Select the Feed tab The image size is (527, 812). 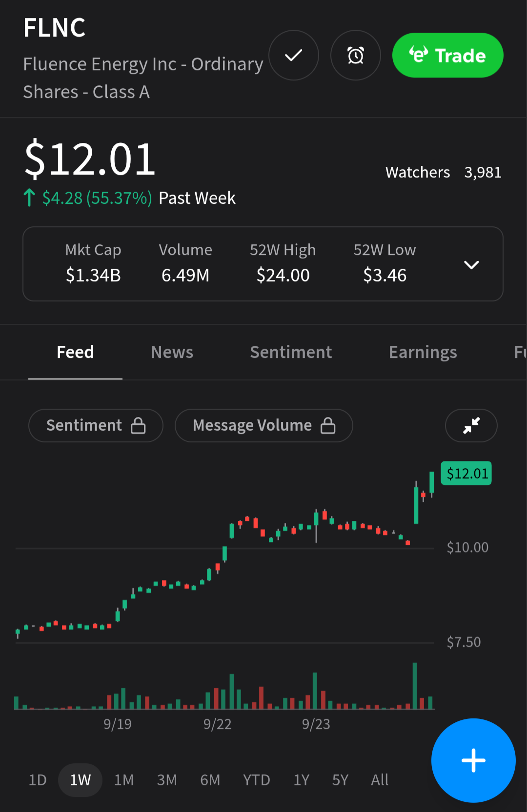pyautogui.click(x=75, y=352)
